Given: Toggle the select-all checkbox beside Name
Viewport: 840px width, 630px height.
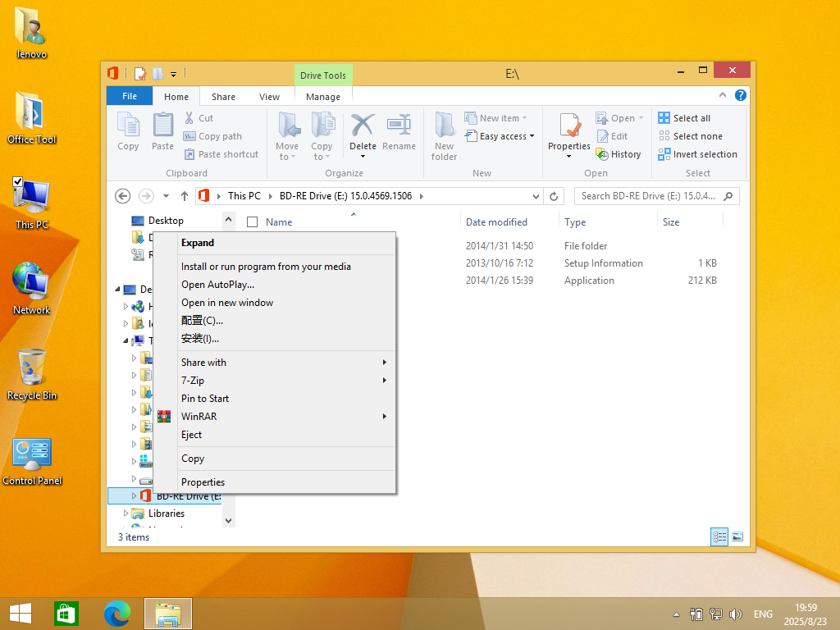Looking at the screenshot, I should [253, 222].
